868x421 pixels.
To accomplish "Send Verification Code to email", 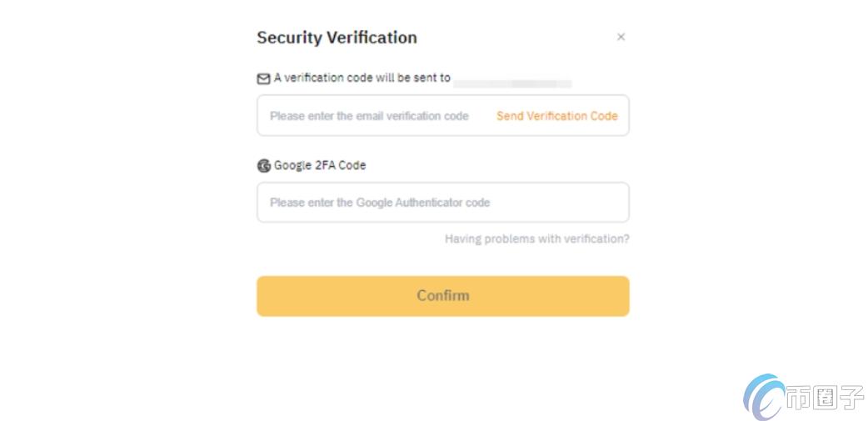I will (x=557, y=116).
